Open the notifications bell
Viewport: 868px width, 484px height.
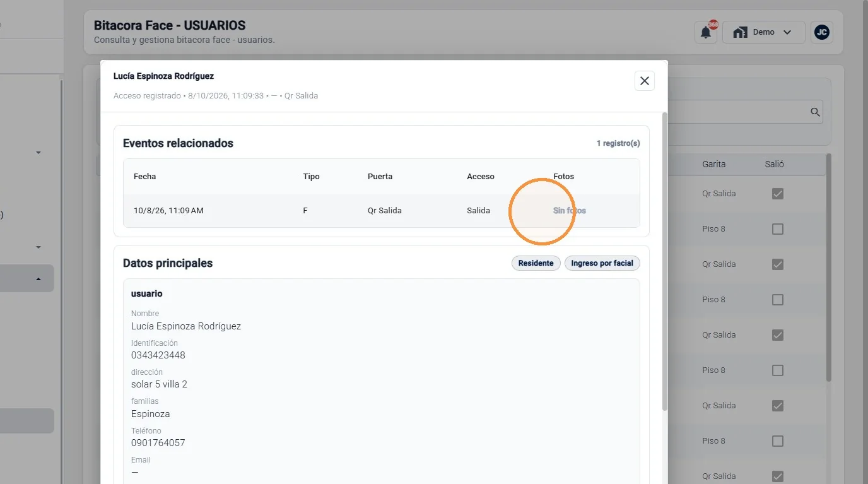pos(706,32)
